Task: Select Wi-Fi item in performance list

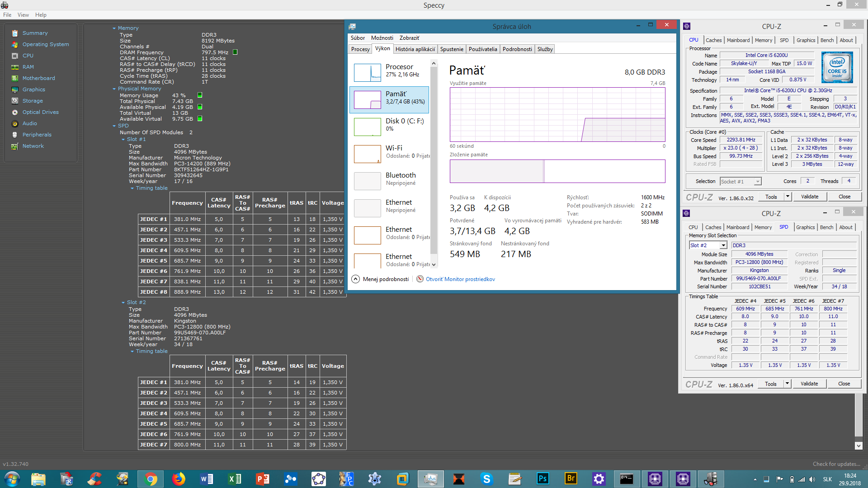Action: [389, 154]
